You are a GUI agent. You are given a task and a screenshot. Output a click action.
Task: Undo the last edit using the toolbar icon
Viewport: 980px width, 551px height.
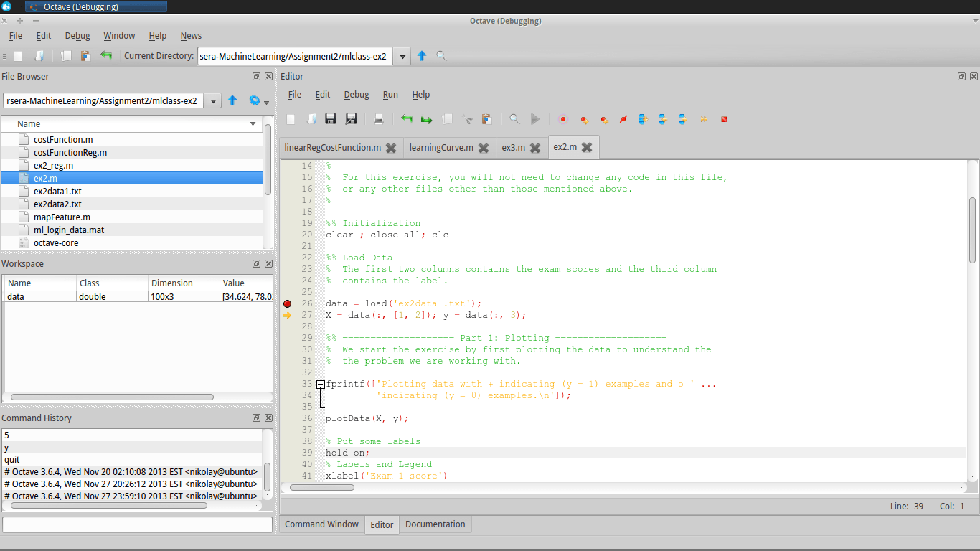click(x=407, y=119)
